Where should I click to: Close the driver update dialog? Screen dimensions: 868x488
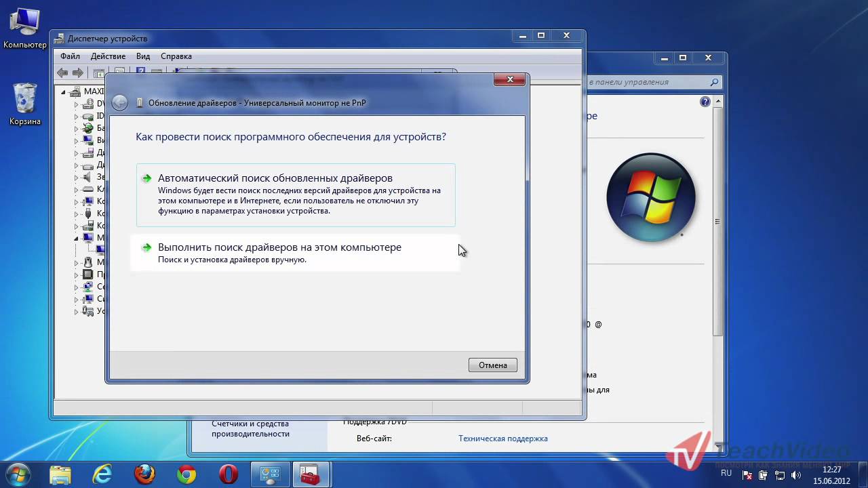[509, 80]
